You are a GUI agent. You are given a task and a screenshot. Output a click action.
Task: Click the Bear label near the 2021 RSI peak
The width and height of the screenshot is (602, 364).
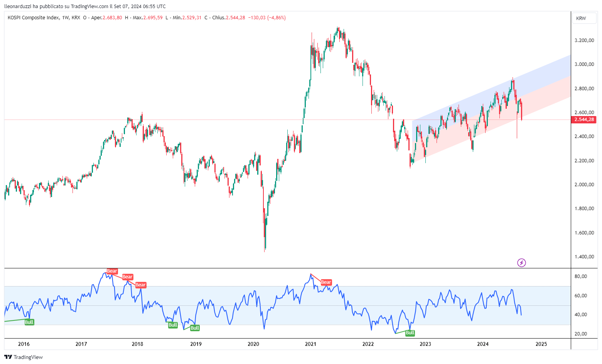[x=326, y=282]
